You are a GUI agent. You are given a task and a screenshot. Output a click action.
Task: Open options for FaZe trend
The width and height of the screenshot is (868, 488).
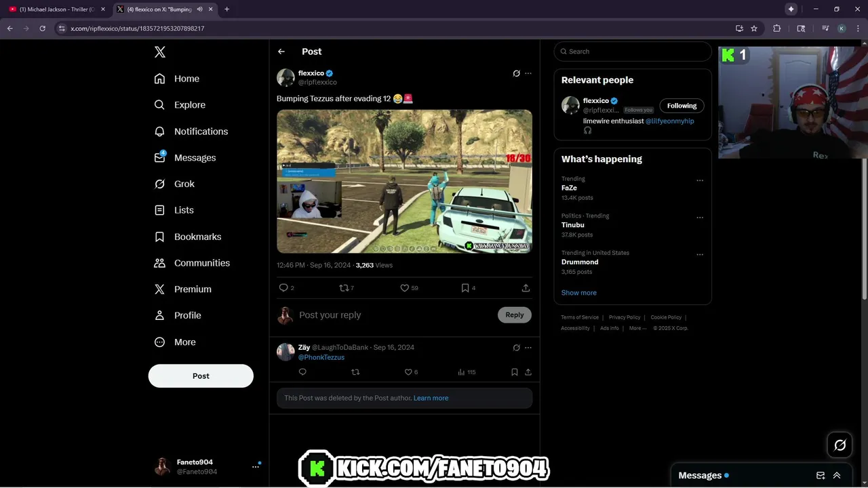pos(700,180)
